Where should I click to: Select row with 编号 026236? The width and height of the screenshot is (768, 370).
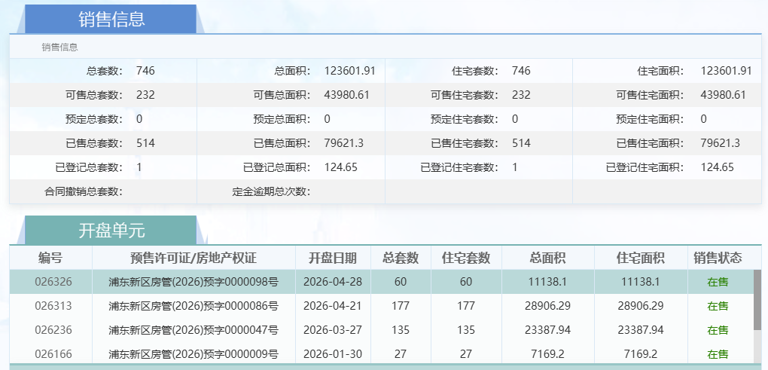coord(381,330)
